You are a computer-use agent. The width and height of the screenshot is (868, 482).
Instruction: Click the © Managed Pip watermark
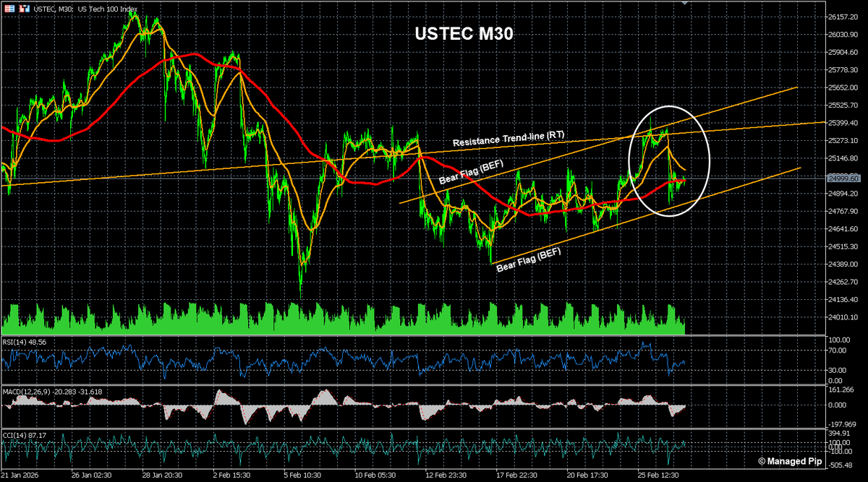click(x=792, y=460)
